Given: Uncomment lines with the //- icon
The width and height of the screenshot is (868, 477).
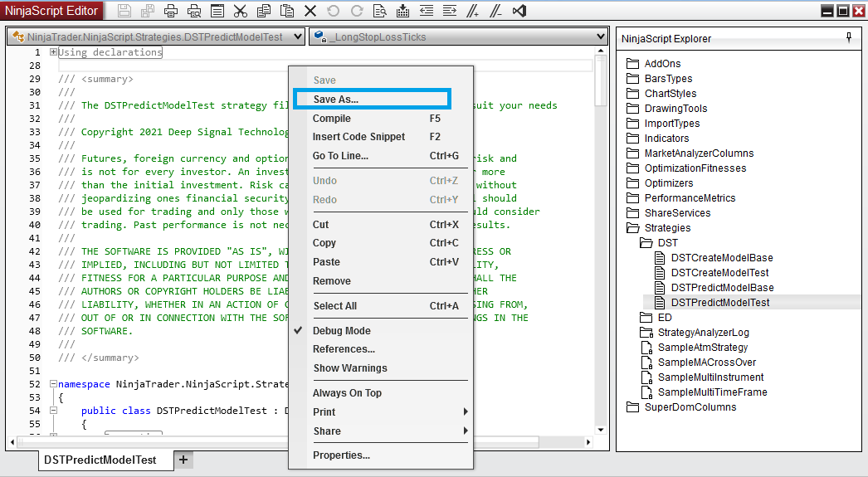Looking at the screenshot, I should pyautogui.click(x=495, y=11).
